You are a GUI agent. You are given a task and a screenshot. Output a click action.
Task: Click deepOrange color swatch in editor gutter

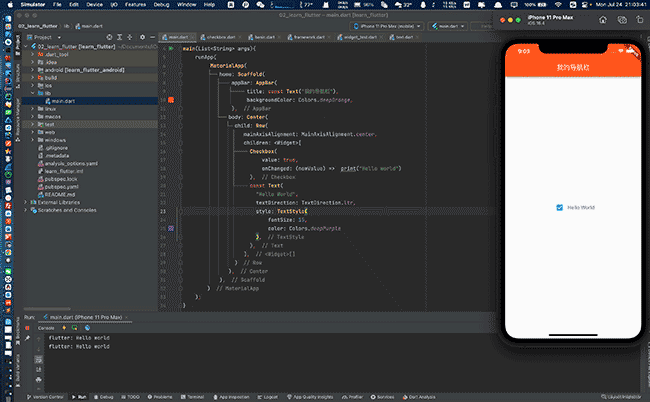coord(171,100)
